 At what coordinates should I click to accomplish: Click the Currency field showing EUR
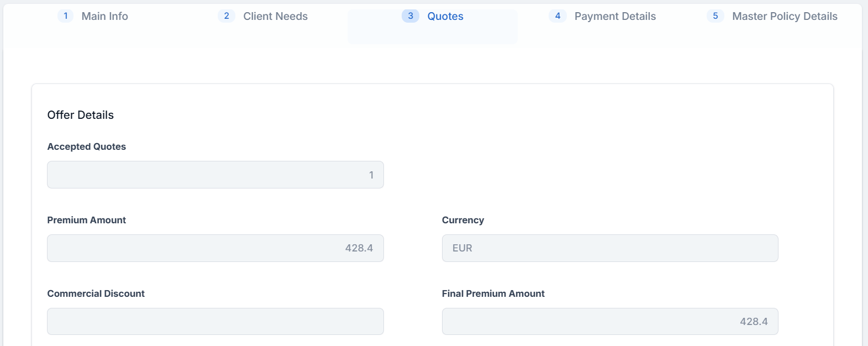pos(610,248)
